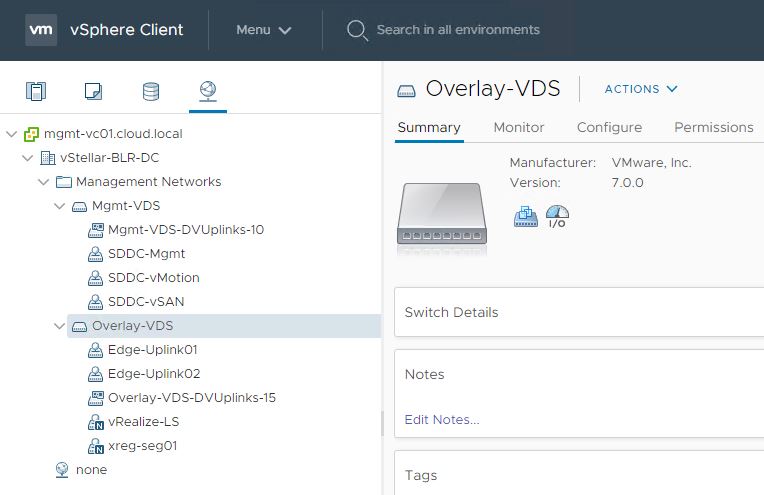Switch to the Storage inventory icon
The height and width of the screenshot is (495, 764).
(150, 92)
